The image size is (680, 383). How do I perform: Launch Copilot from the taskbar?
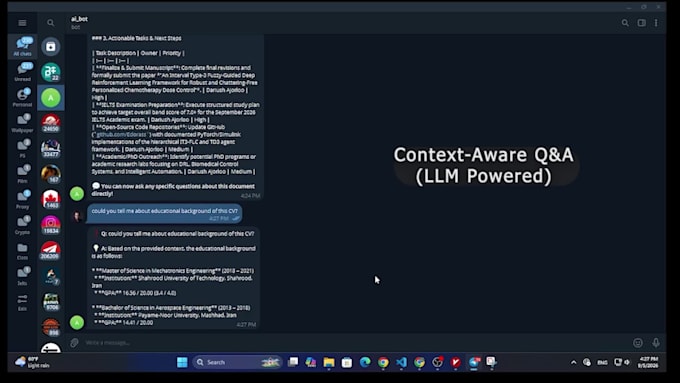pyautogui.click(x=311, y=362)
